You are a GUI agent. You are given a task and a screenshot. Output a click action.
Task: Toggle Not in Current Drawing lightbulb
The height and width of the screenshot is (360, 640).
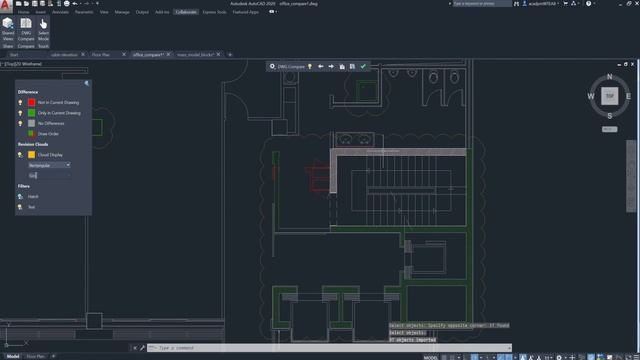pos(20,102)
